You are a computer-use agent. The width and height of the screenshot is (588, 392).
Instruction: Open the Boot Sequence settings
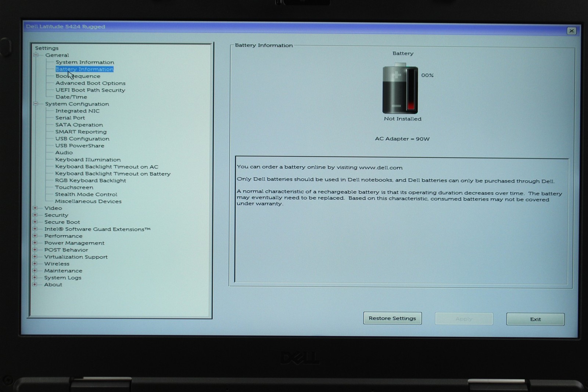pos(78,76)
